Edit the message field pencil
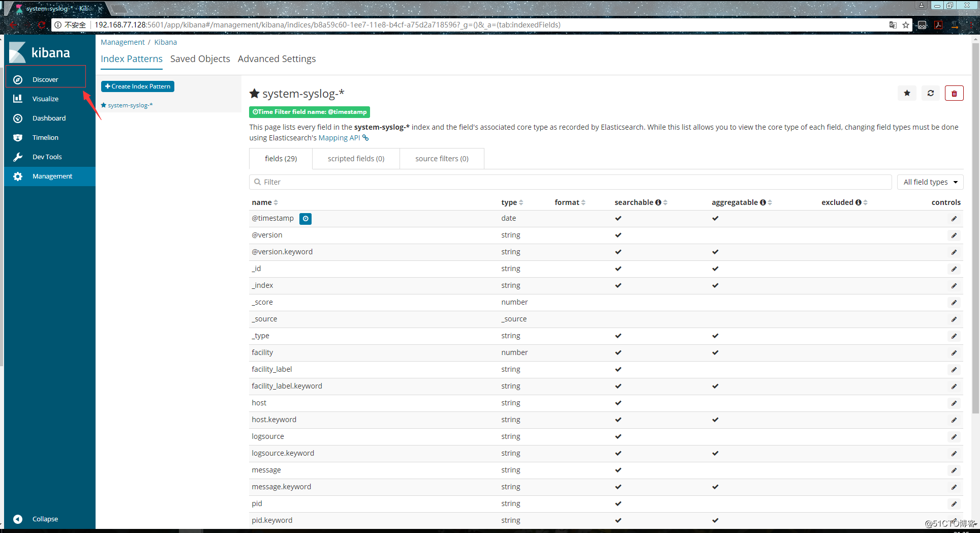This screenshot has width=980, height=533. [954, 470]
